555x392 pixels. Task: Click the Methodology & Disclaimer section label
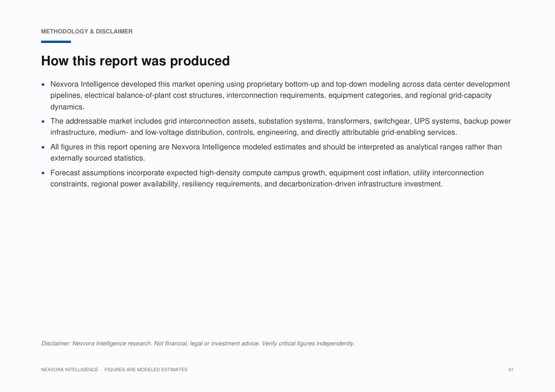(x=87, y=31)
